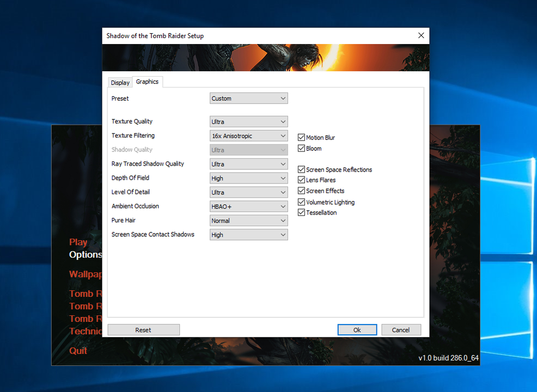Click Play in the launcher window
The image size is (537, 392).
[x=78, y=242]
